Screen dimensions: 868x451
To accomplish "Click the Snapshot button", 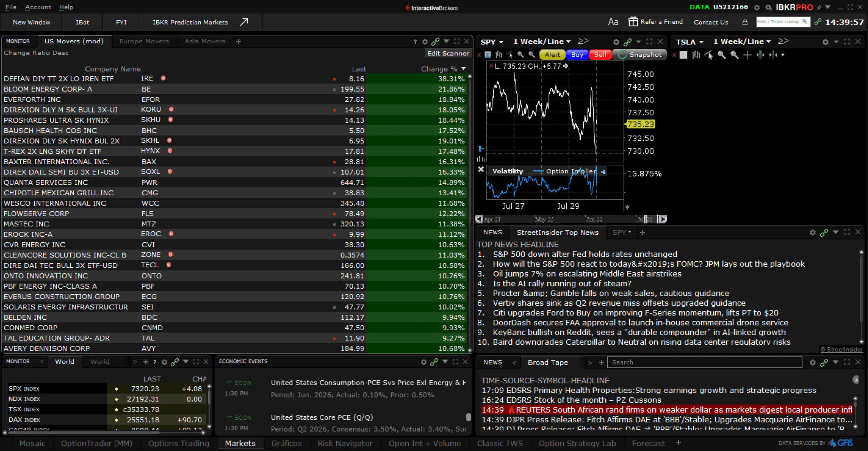I will pos(640,55).
